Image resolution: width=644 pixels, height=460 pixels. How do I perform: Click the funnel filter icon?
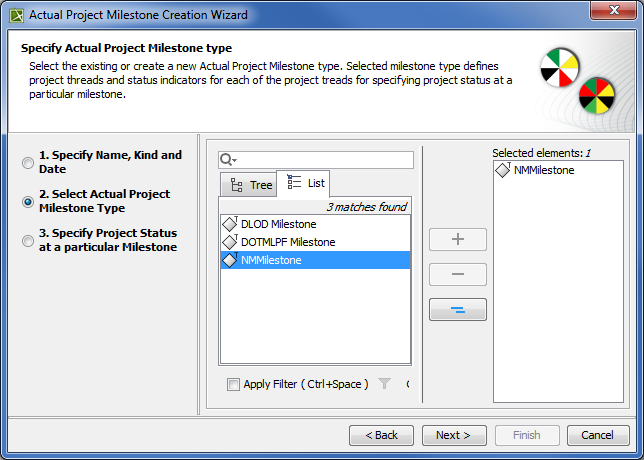pos(384,384)
